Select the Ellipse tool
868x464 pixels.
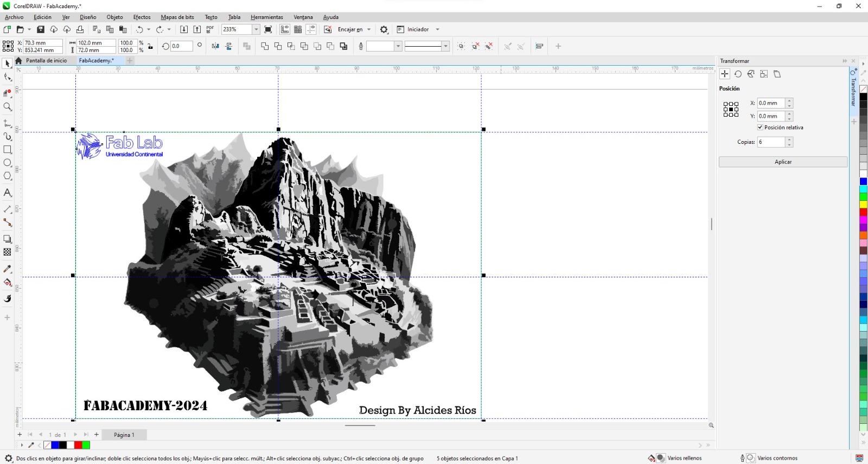click(x=8, y=163)
